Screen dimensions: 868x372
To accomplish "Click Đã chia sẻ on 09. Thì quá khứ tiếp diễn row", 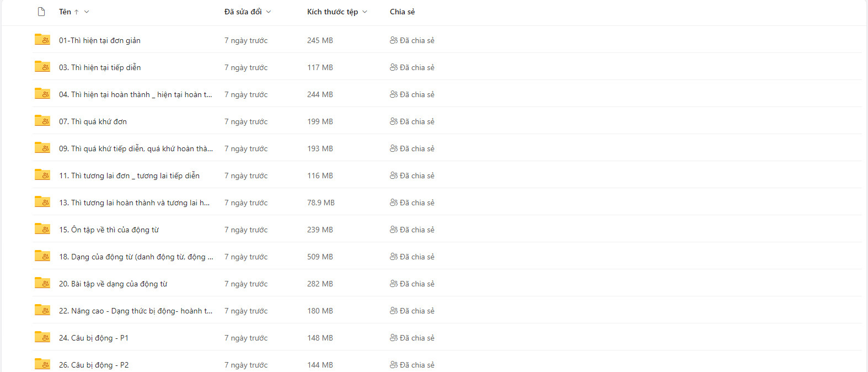I will click(x=417, y=148).
